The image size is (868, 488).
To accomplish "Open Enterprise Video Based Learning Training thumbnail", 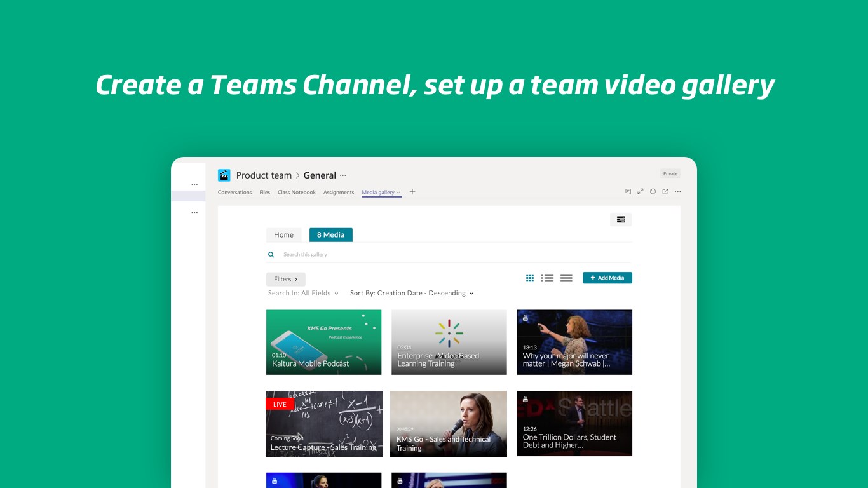I will click(449, 342).
